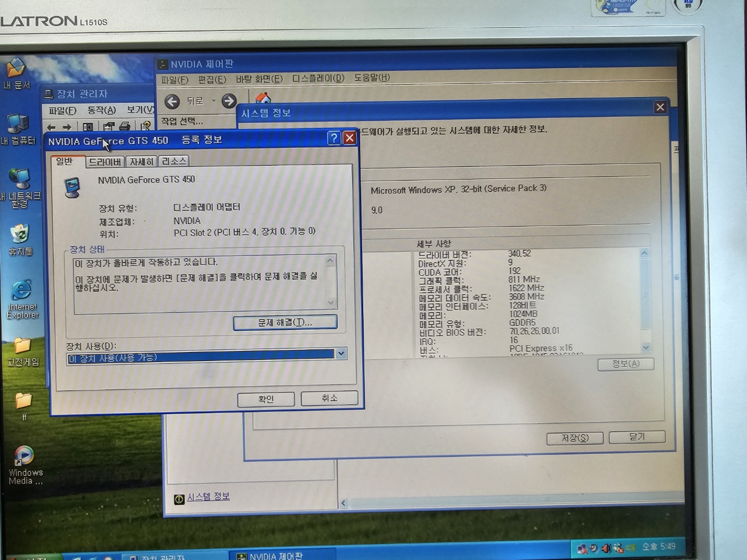Click the home icon in NVIDIA toolbar

click(263, 98)
